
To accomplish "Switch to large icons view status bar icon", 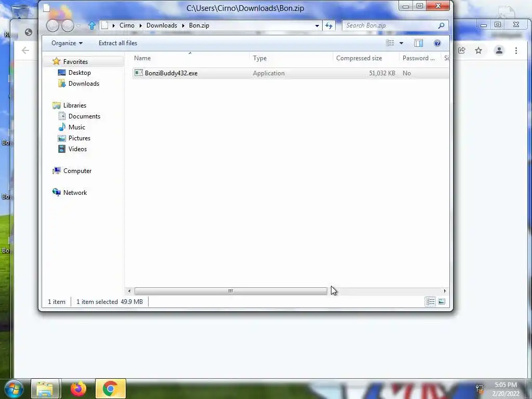I will tap(442, 302).
